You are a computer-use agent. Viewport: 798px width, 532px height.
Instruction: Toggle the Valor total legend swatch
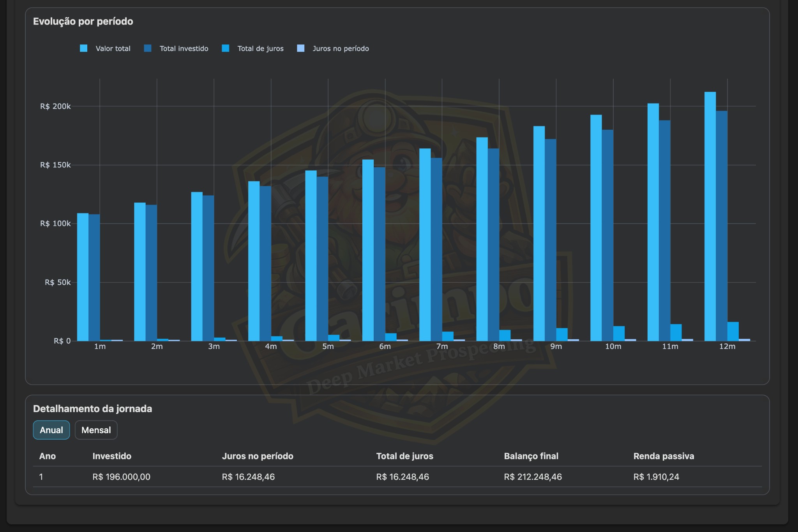tap(84, 48)
